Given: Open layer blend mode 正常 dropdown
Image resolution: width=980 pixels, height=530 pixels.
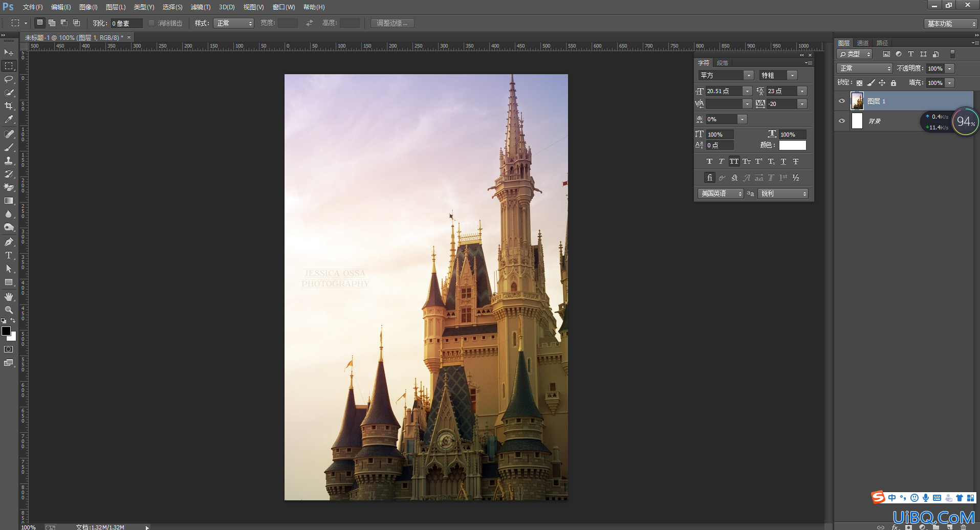Looking at the screenshot, I should tap(864, 68).
